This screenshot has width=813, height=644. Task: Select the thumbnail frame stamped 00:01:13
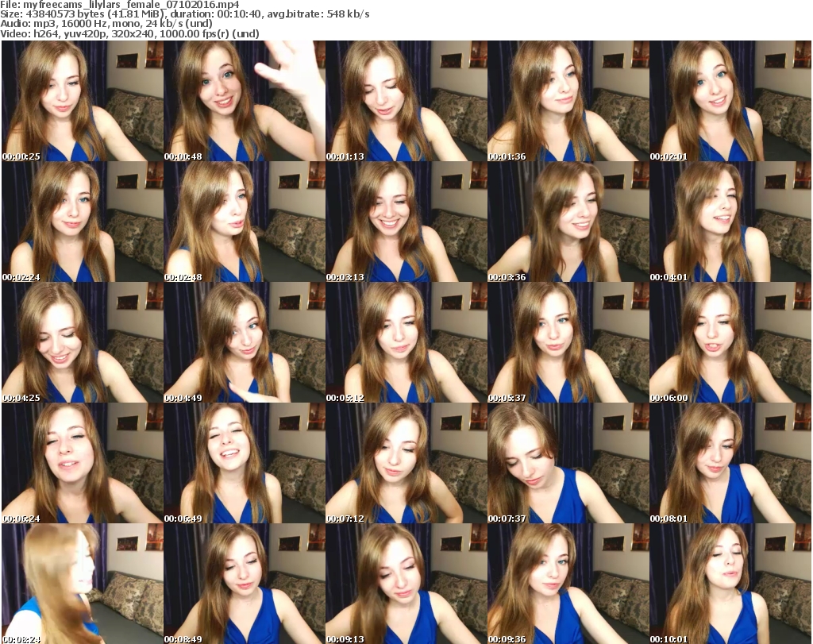coord(406,101)
